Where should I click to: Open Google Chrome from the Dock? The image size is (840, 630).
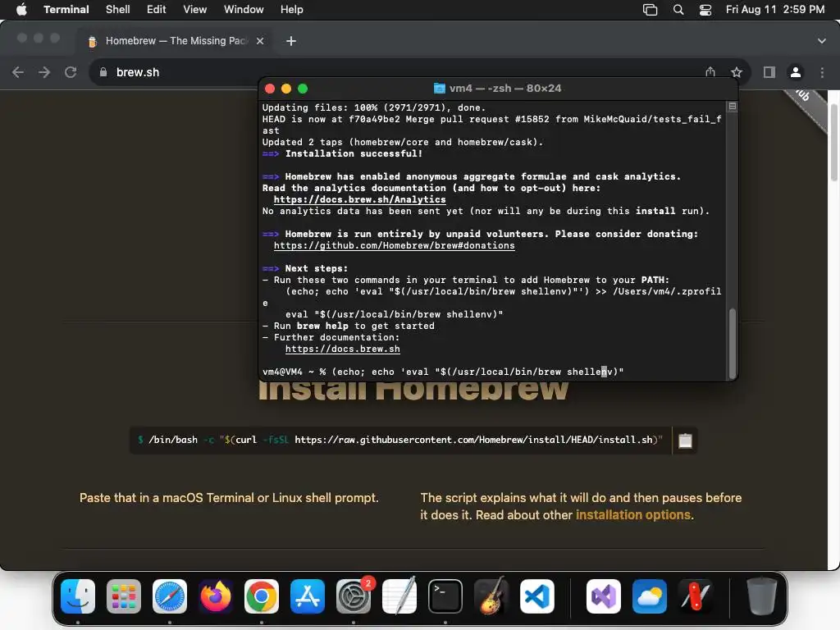click(x=262, y=596)
